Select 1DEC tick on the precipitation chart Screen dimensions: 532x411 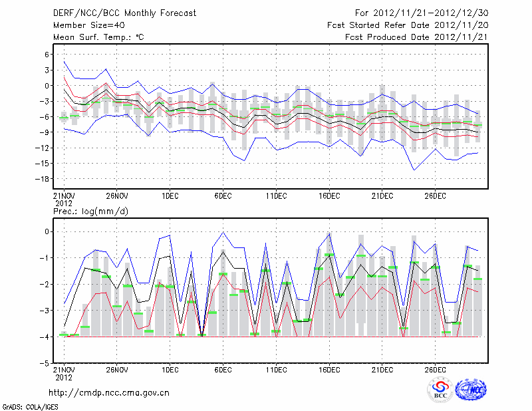[x=170, y=370]
